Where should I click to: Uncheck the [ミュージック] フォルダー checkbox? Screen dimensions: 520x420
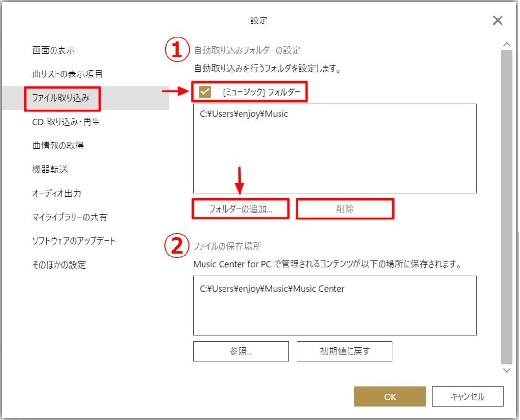click(x=205, y=91)
